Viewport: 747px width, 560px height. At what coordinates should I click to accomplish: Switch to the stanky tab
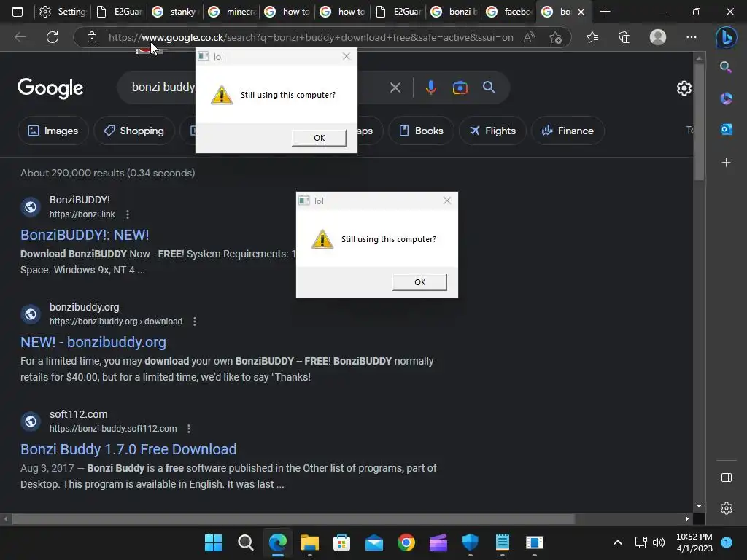(x=175, y=12)
